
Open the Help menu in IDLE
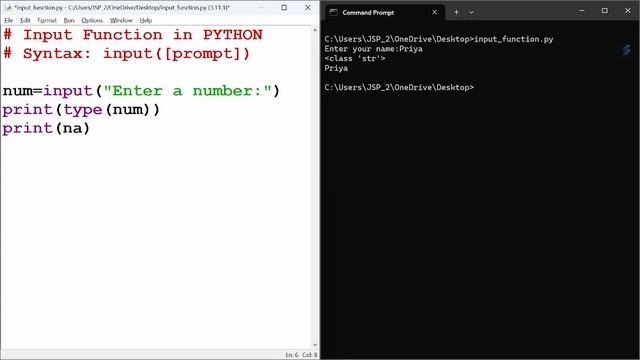point(146,20)
